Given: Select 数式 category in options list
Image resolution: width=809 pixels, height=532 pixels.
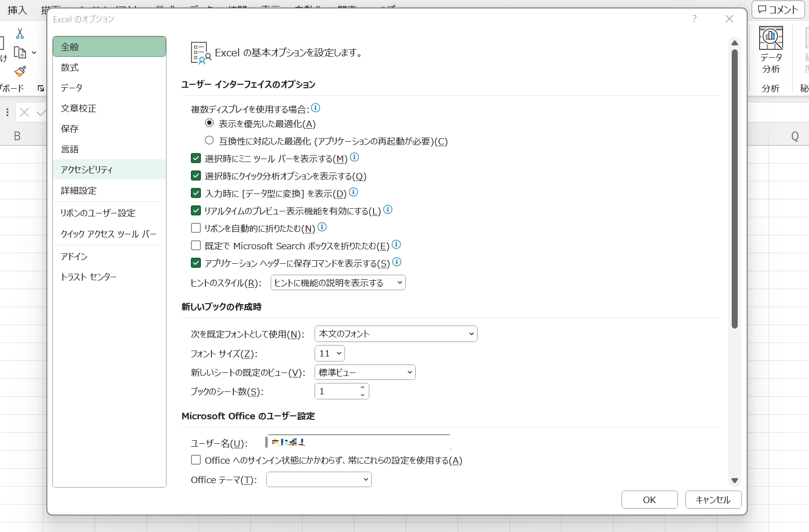Looking at the screenshot, I should point(109,67).
